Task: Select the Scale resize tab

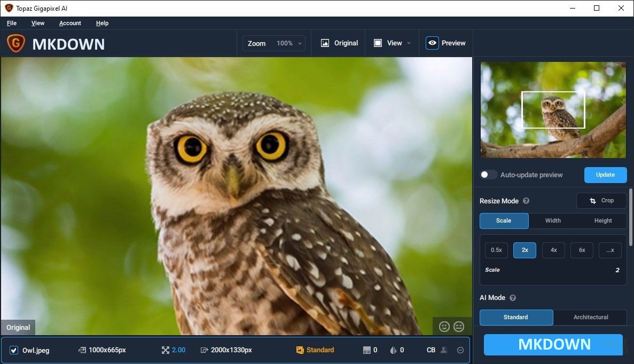Action: pyautogui.click(x=504, y=220)
